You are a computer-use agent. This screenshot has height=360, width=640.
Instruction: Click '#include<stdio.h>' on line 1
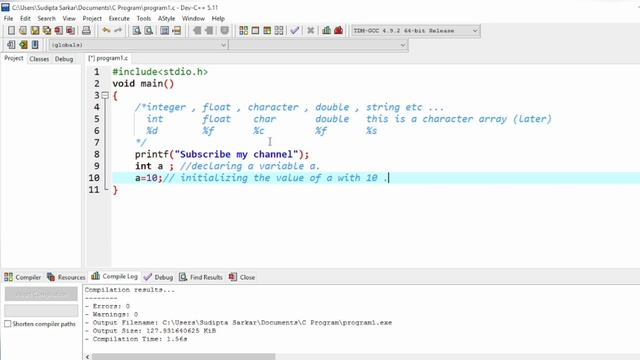(160, 72)
